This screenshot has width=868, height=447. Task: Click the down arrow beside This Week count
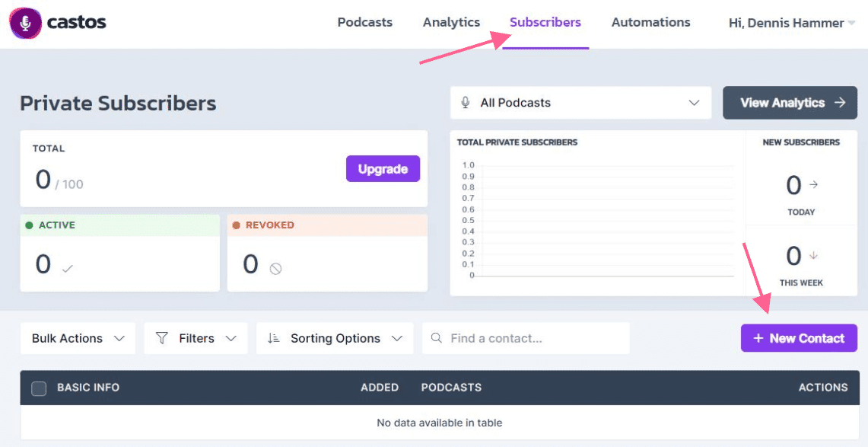click(813, 256)
